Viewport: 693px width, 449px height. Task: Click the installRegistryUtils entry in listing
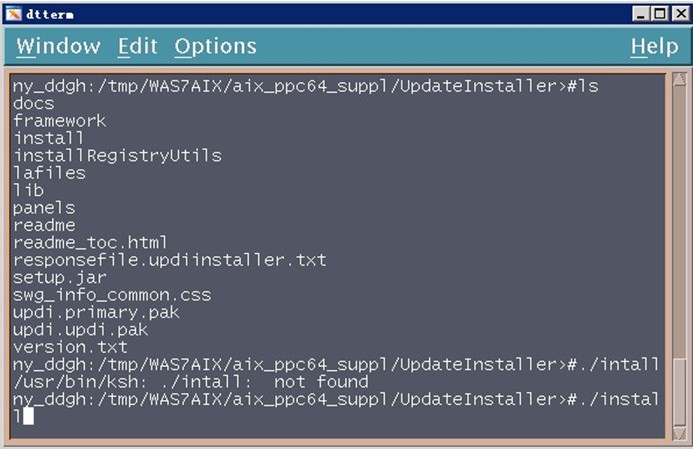117,156
